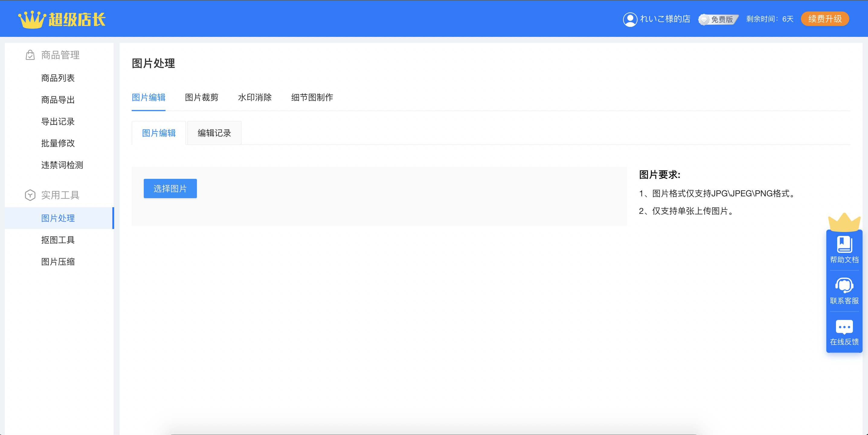Open the 编辑记录 sub-tab
The image size is (868, 435).
[x=214, y=133]
